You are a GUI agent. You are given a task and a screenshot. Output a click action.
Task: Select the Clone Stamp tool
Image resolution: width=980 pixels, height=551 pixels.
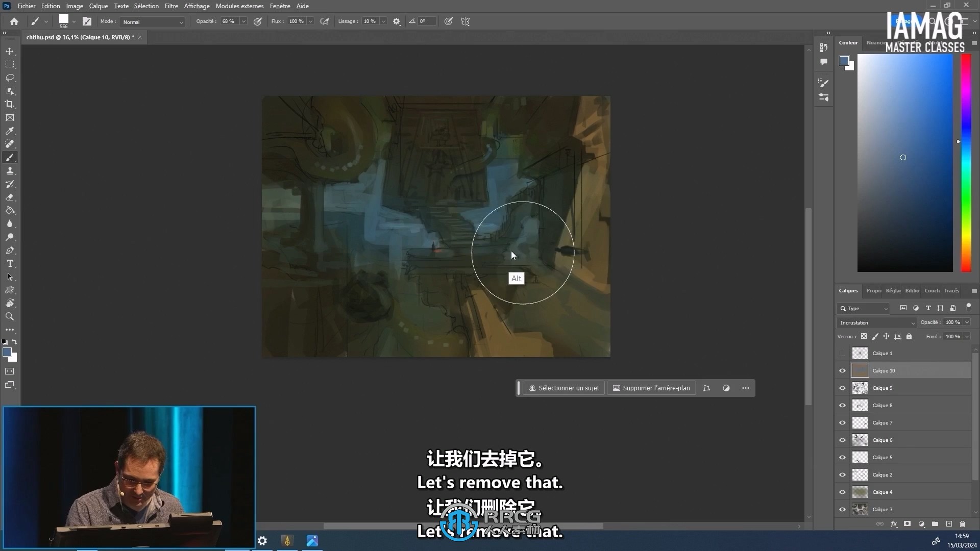click(x=10, y=171)
